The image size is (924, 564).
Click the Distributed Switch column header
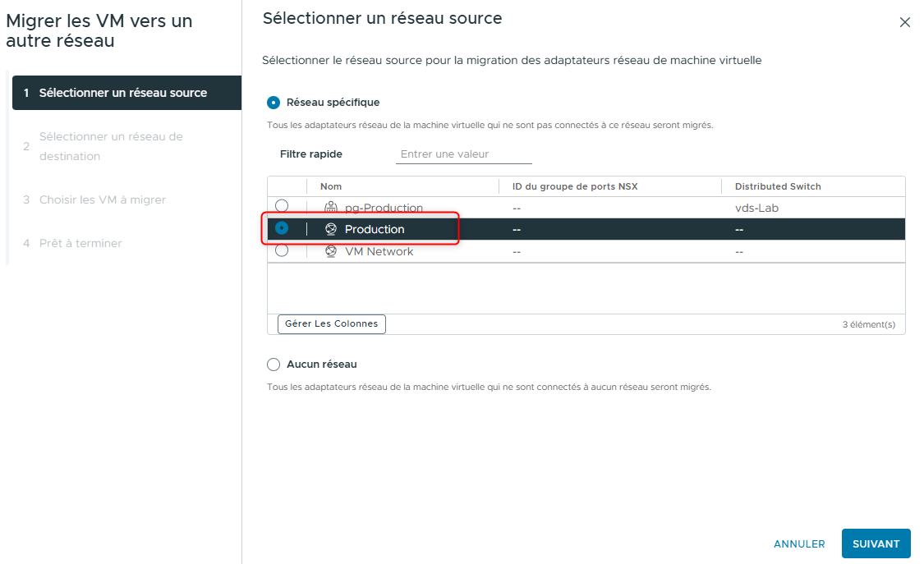click(x=777, y=186)
